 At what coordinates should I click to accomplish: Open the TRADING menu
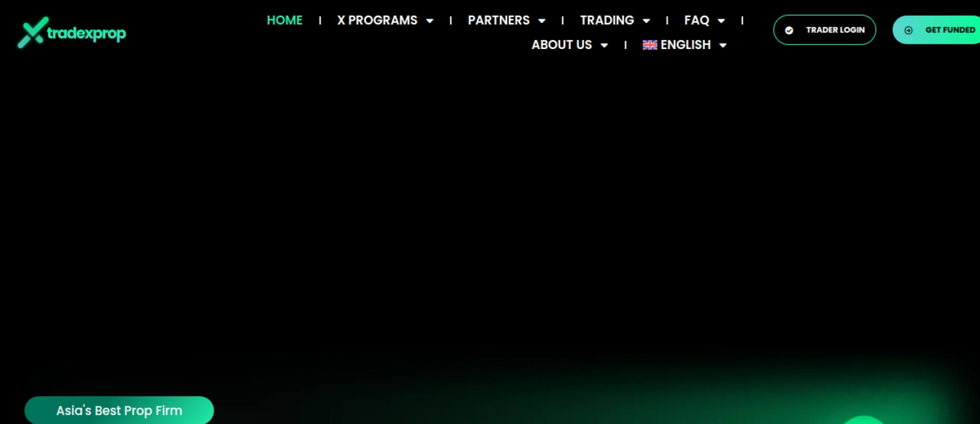(x=607, y=20)
